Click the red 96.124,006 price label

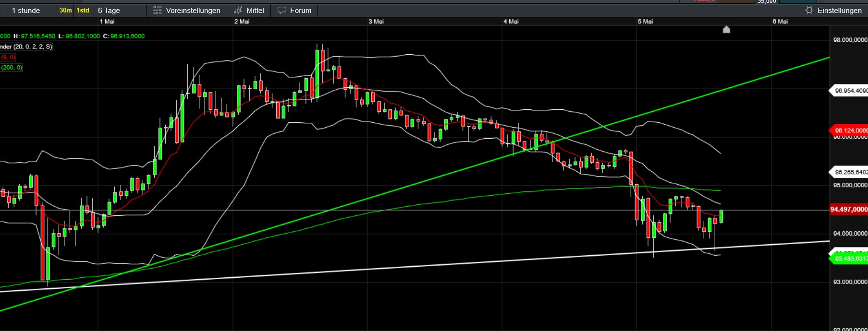(x=850, y=130)
